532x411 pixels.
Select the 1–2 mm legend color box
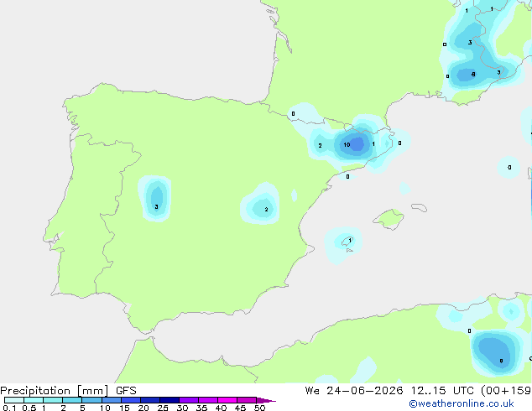click(53, 400)
